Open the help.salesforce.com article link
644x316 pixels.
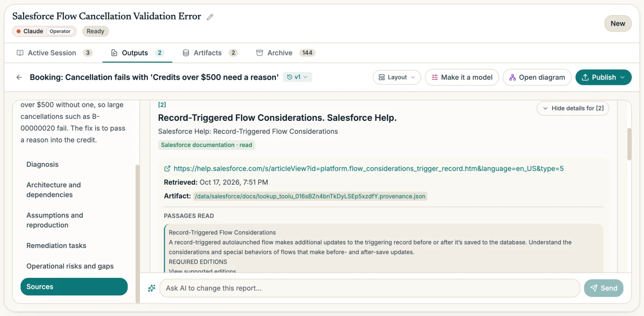(368, 169)
